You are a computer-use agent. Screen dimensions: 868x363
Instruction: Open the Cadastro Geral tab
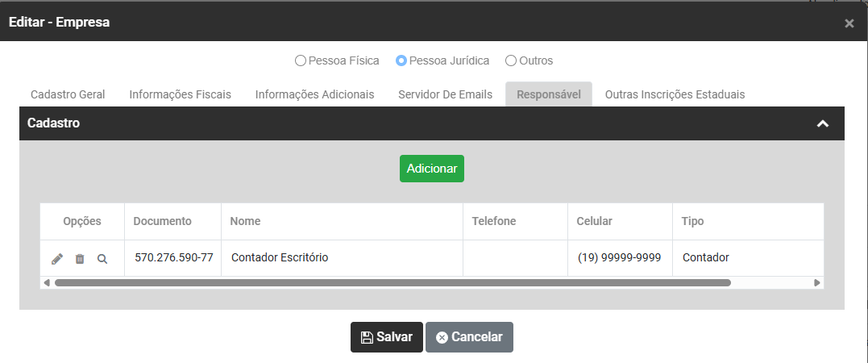(68, 94)
